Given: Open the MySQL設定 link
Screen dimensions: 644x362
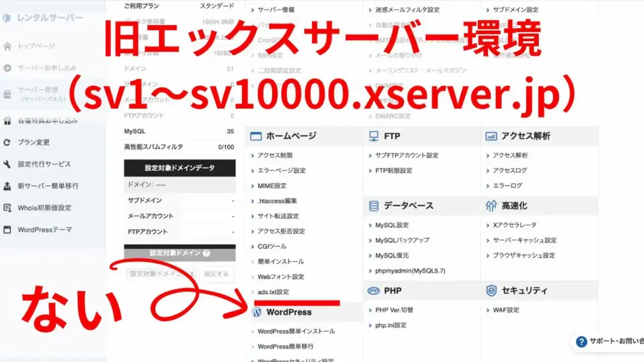Looking at the screenshot, I should [x=392, y=226].
